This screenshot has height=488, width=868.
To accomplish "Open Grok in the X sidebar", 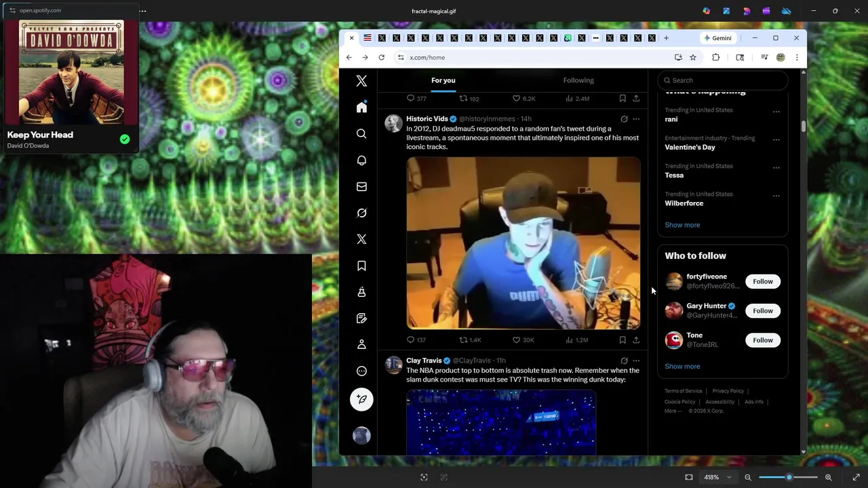I will click(361, 213).
